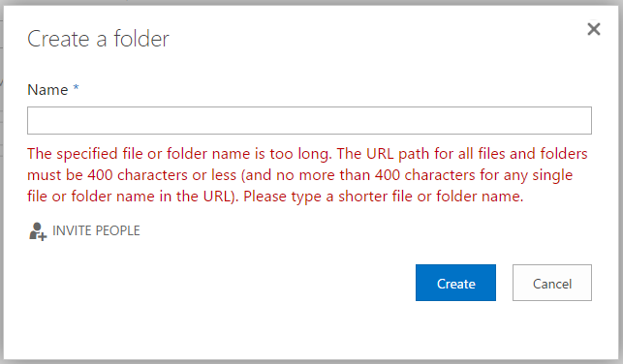The image size is (623, 364).
Task: Click the Name field label
Action: point(47,90)
